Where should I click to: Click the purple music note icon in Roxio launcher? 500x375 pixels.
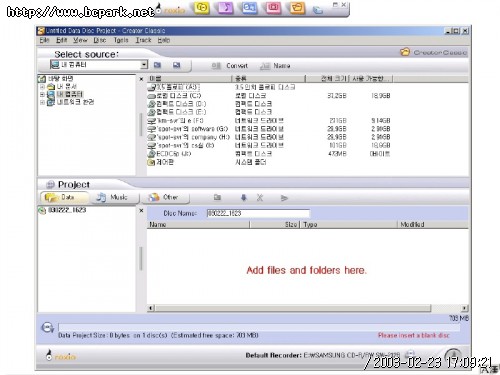(x=226, y=8)
